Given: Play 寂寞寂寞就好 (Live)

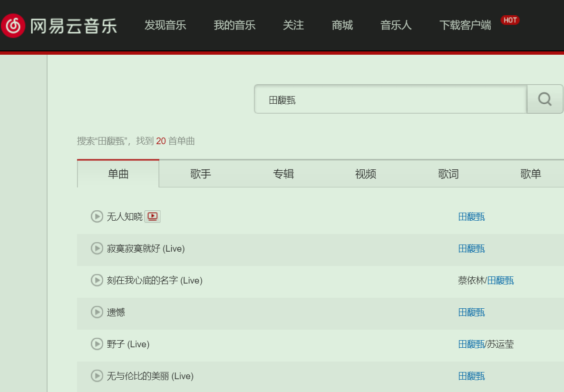Looking at the screenshot, I should tap(97, 248).
